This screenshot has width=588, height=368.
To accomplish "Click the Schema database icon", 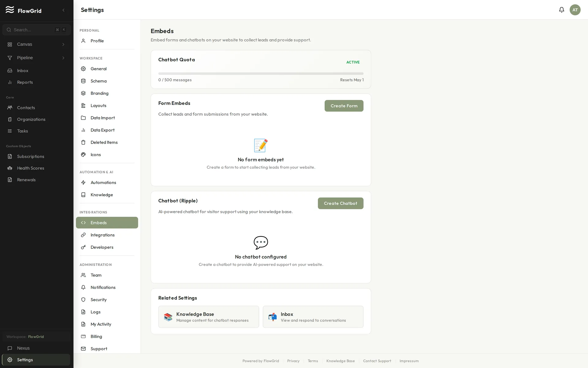I will point(83,81).
